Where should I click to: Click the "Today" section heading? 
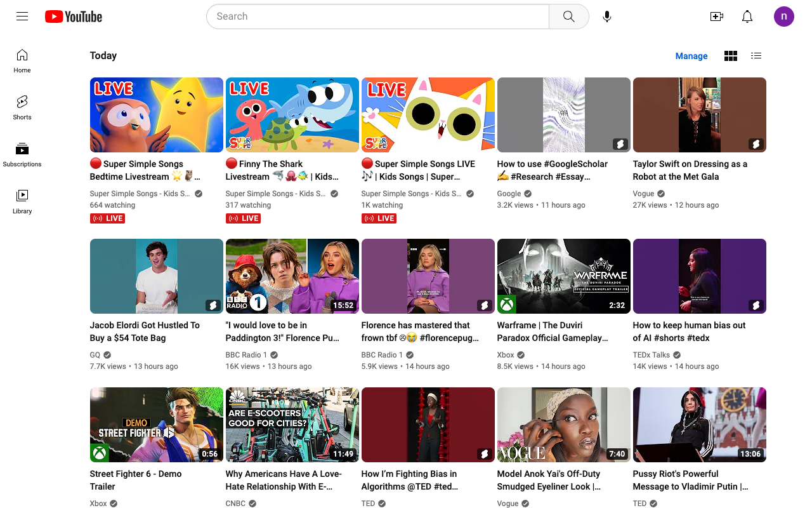103,56
